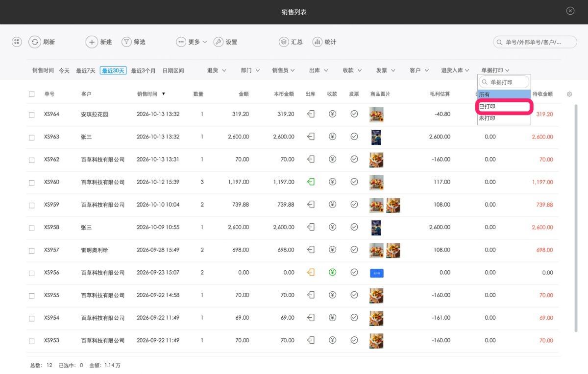Expand the 退货 filter dropdown
Screen dimensions: 588x374
pyautogui.click(x=217, y=70)
